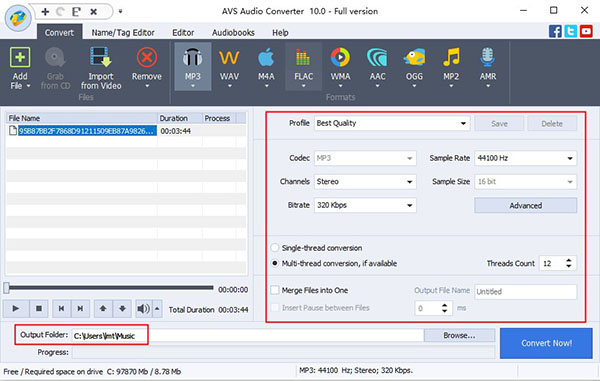Screen dimensions: 600x381
Task: Open the Audiobooks tab
Action: tap(233, 33)
